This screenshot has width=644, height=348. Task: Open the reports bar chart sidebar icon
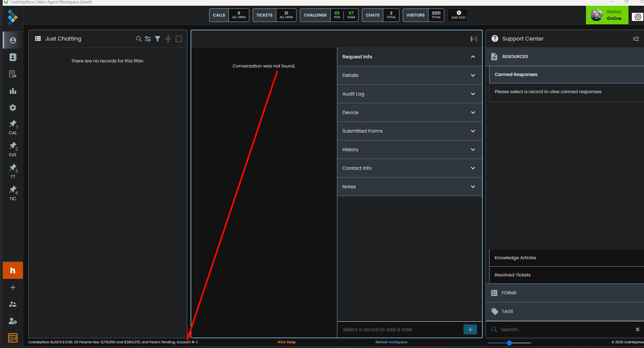pos(13,91)
